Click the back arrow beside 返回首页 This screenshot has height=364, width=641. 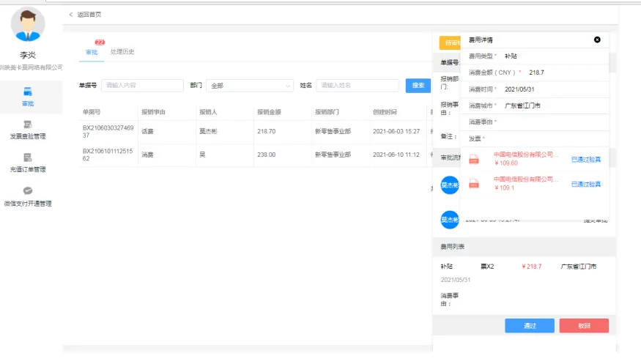71,15
